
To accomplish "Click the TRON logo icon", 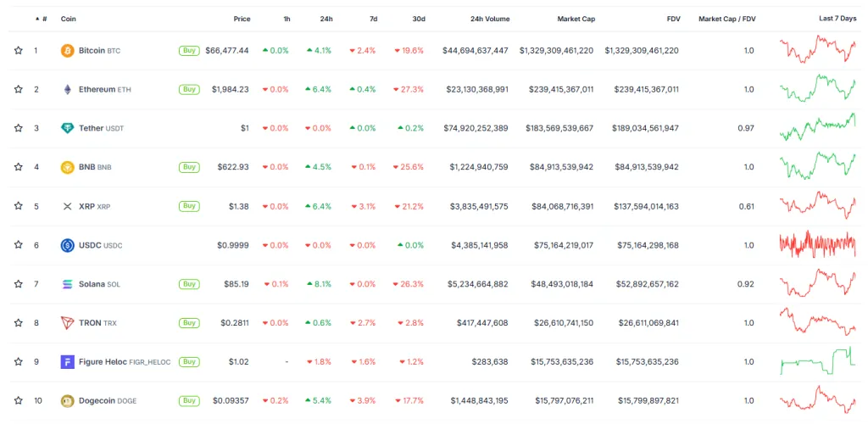I will 68,323.
